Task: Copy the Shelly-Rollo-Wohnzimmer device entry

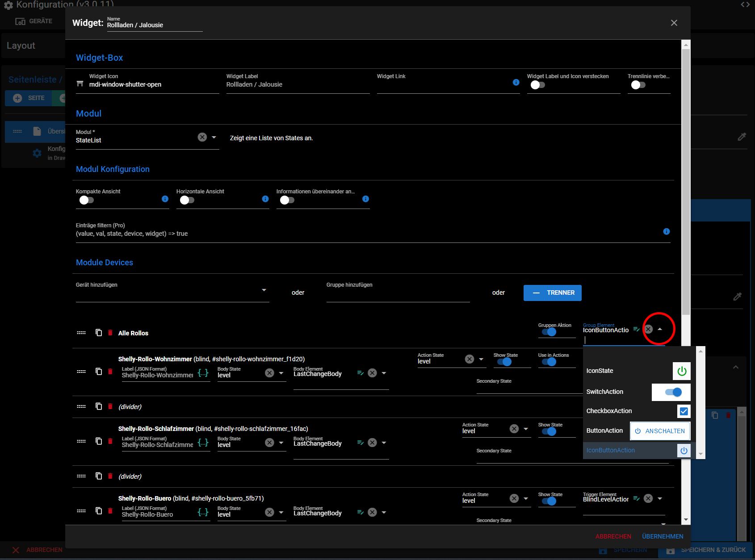Action: [99, 372]
